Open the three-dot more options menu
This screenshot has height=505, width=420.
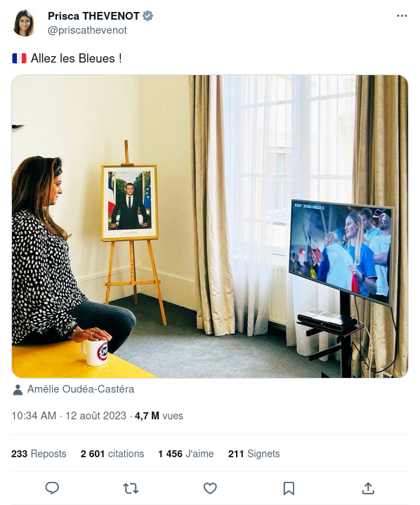[x=402, y=15]
